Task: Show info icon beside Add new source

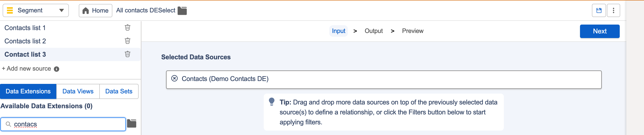Action: [x=57, y=69]
